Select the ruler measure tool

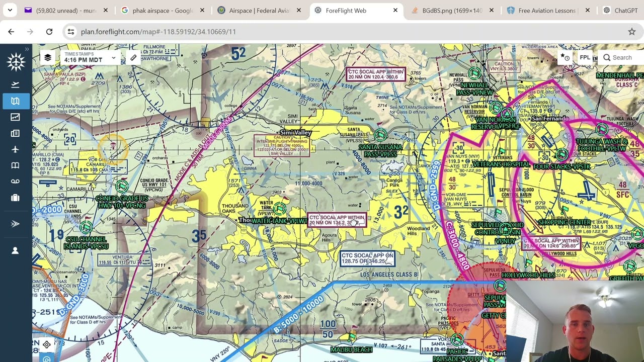133,57
